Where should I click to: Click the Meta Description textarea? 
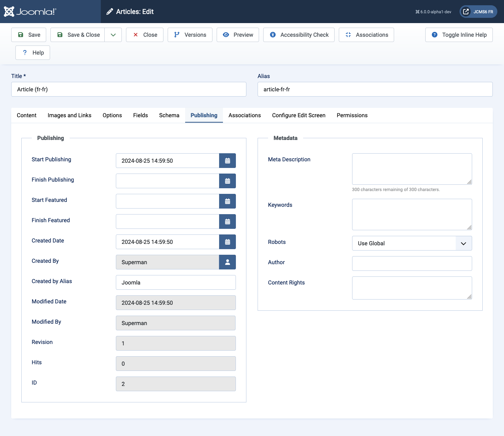(412, 169)
